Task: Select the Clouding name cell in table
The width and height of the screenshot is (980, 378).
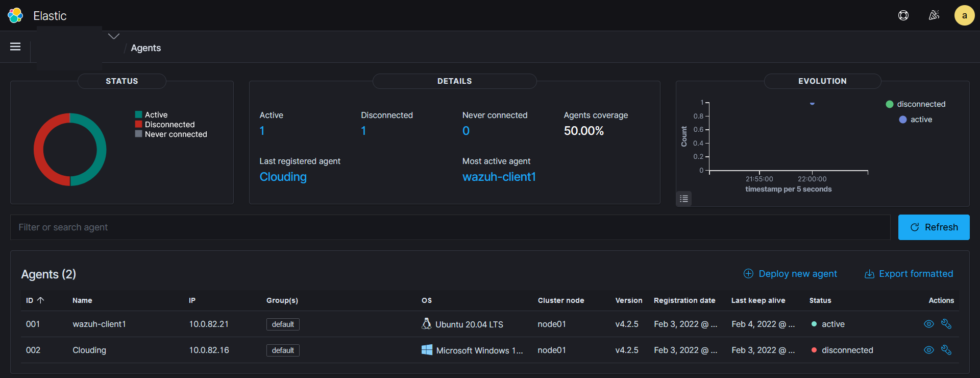Action: click(89, 350)
